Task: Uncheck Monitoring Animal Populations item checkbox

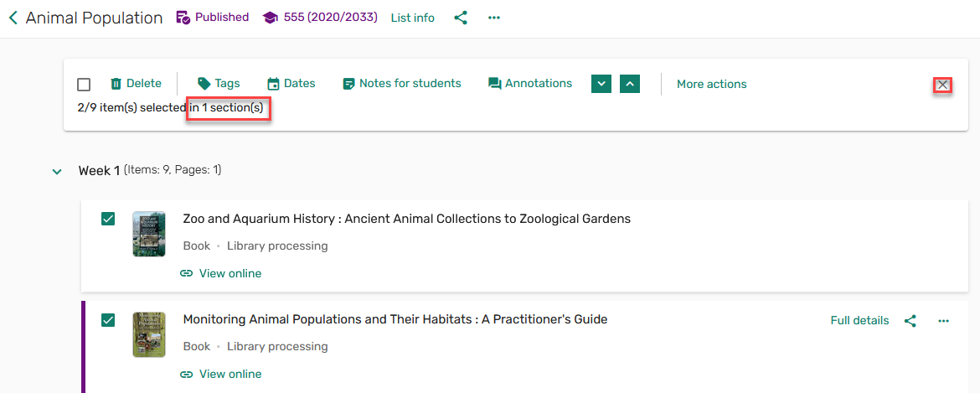Action: coord(108,320)
